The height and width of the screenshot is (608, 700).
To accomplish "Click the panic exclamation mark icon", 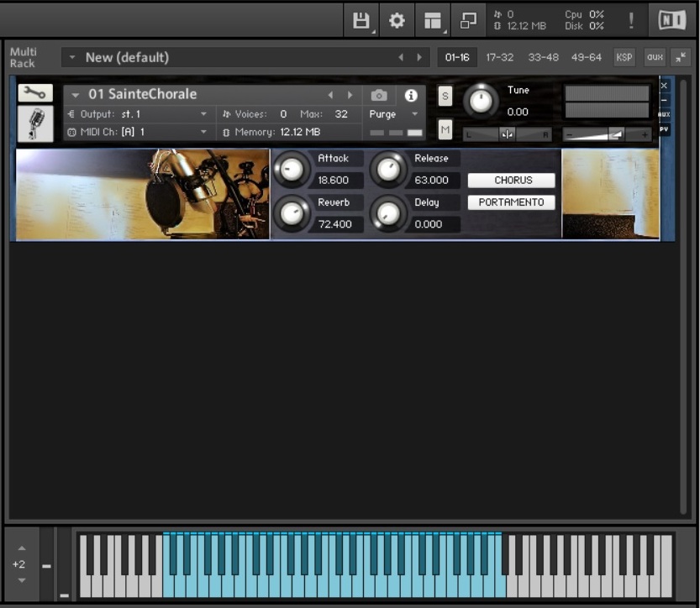I will coord(631,20).
